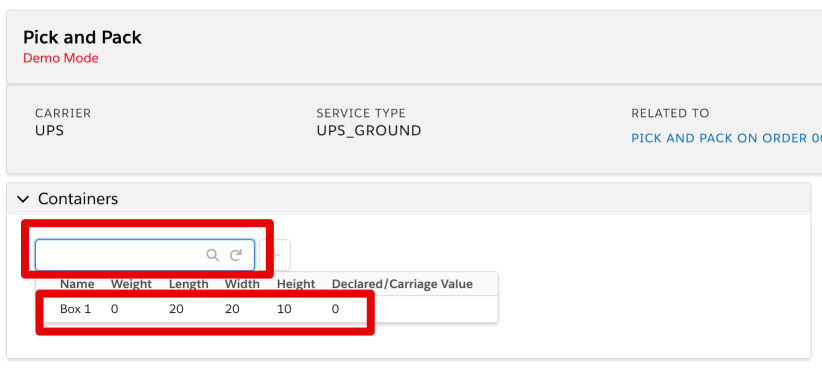Click the UPS carrier value
The height and width of the screenshot is (374, 822).
[x=49, y=131]
